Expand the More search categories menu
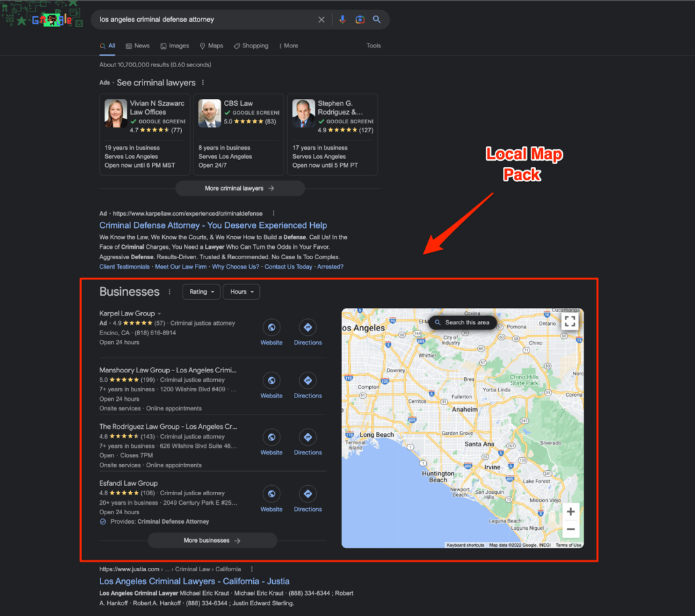The height and width of the screenshot is (616, 695). (x=288, y=46)
